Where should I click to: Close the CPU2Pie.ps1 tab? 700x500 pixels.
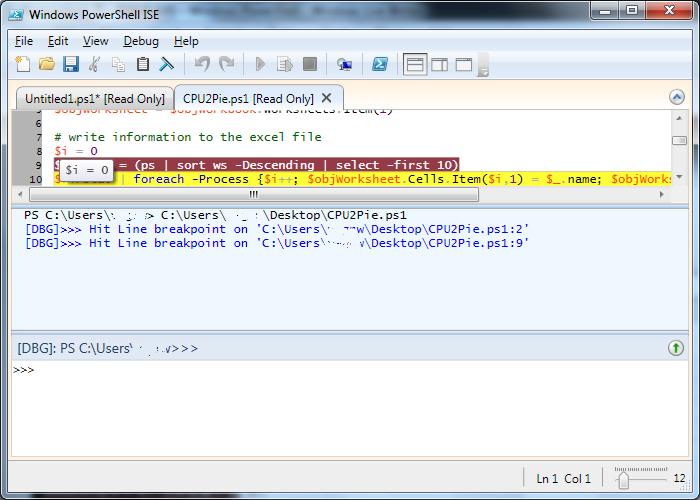(326, 98)
